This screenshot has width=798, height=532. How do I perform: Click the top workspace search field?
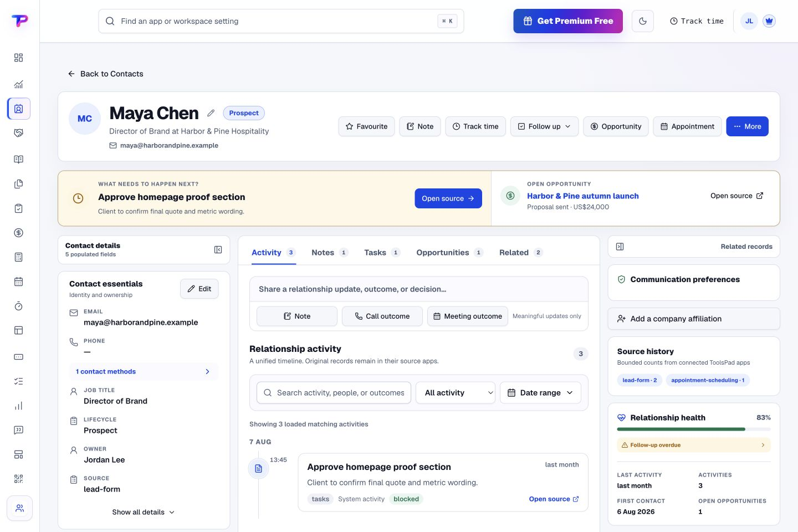281,21
